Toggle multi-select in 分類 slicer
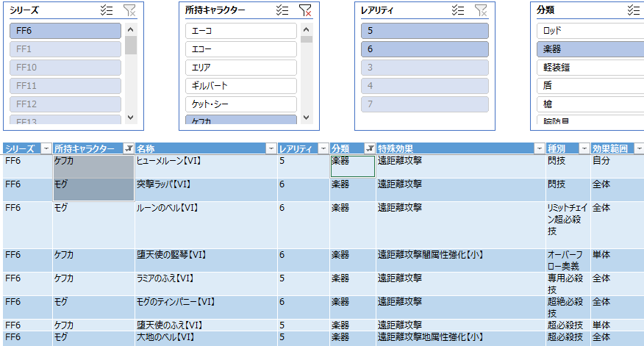The height and width of the screenshot is (346, 644). click(x=634, y=10)
